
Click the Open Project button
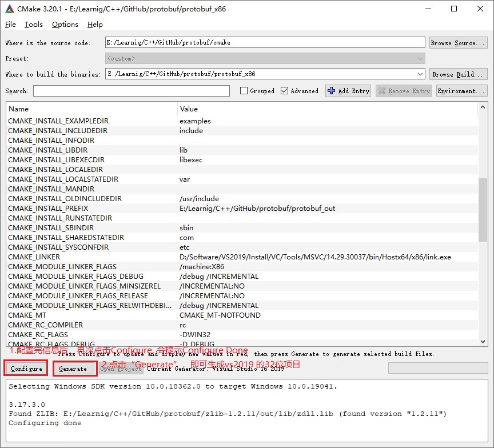tap(122, 369)
